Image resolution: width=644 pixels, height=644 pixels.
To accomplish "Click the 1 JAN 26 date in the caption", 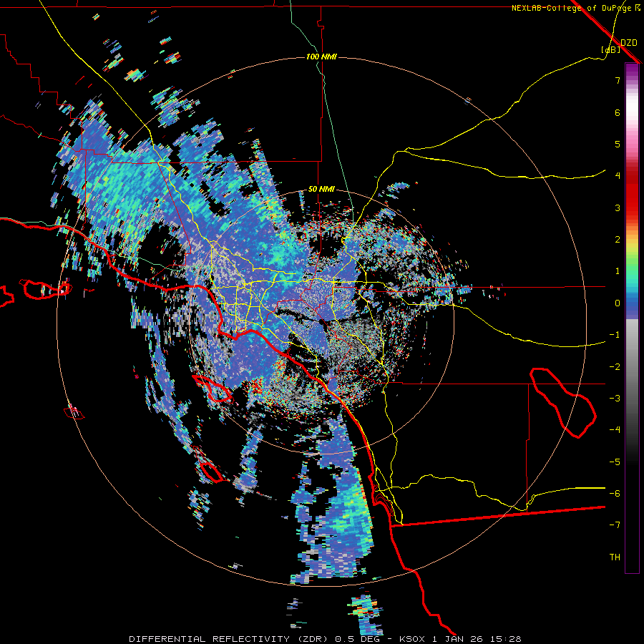I will pyautogui.click(x=459, y=639).
